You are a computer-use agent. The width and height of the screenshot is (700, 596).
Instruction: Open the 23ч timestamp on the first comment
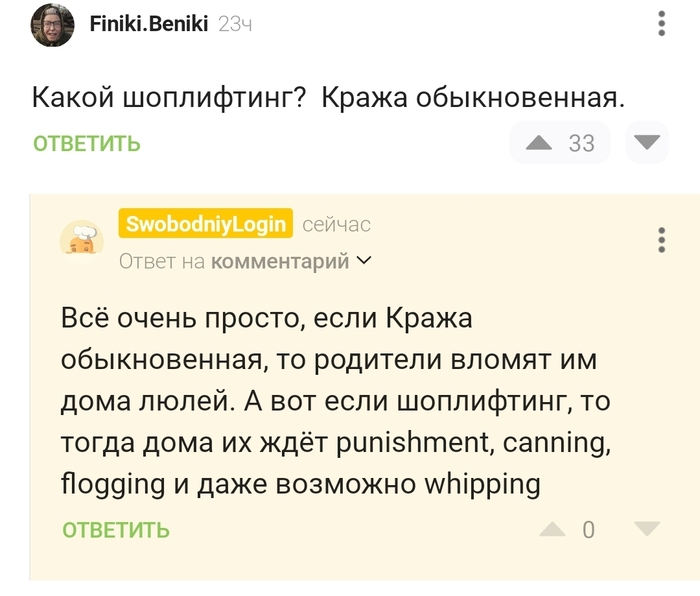234,24
